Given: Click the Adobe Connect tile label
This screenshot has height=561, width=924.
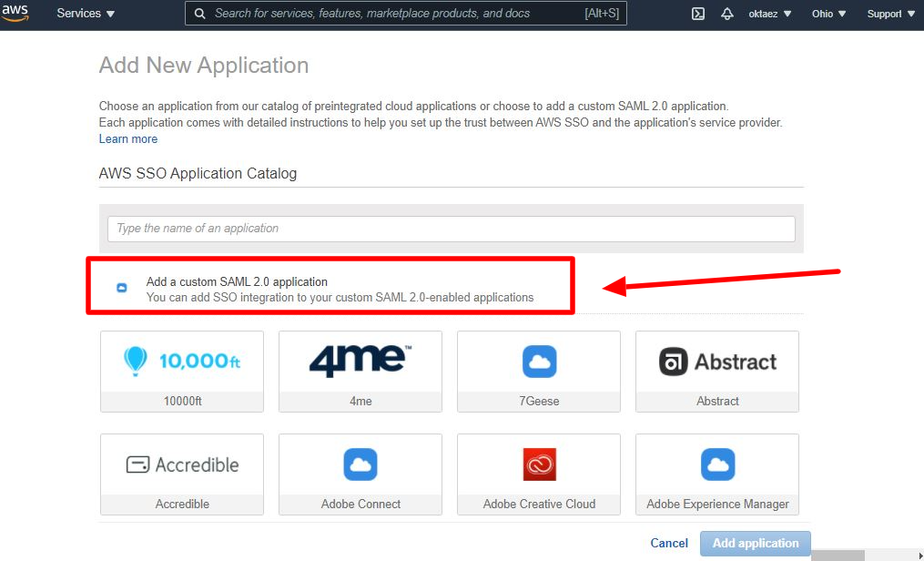Looking at the screenshot, I should [x=360, y=504].
